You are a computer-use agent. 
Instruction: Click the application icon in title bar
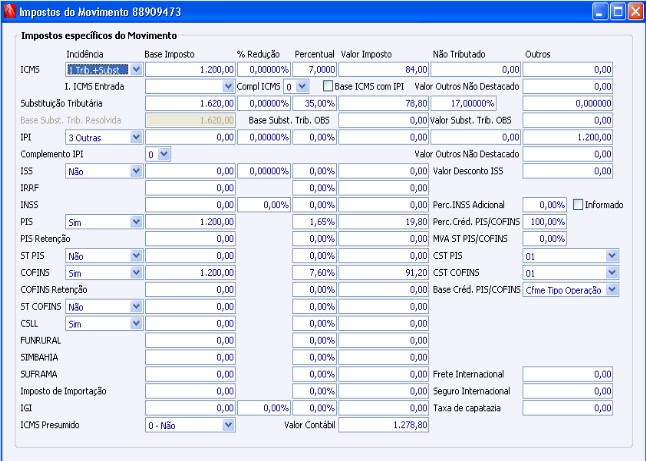10,11
